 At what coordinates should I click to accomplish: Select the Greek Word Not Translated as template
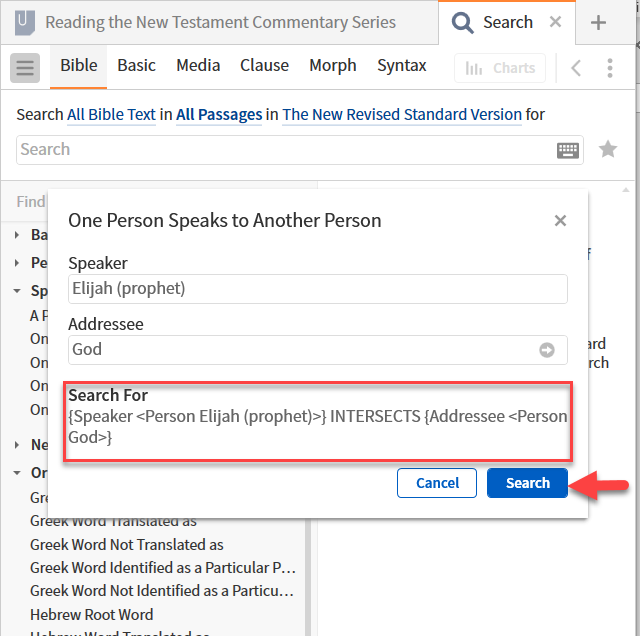tap(127, 545)
